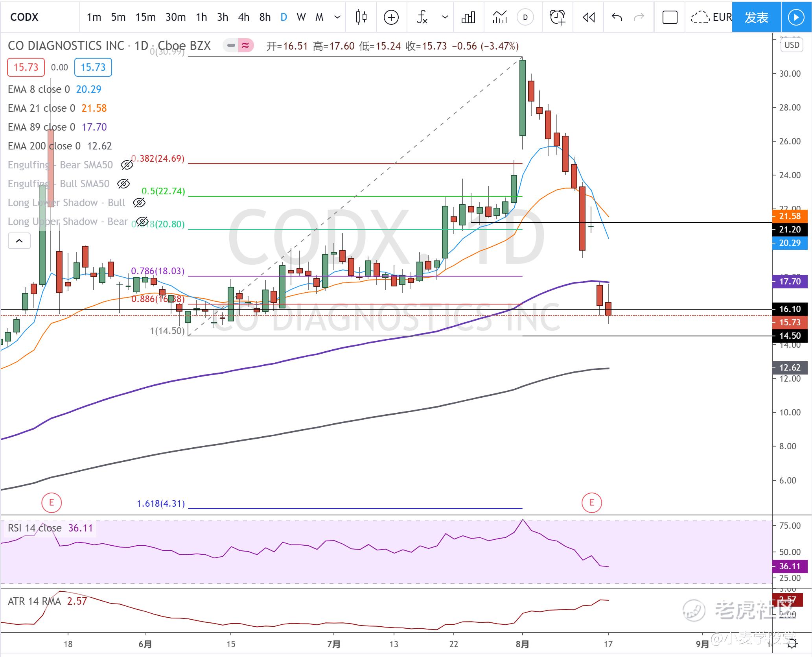Open financials bar chart icon
This screenshot has height=657, width=812.
(x=468, y=17)
